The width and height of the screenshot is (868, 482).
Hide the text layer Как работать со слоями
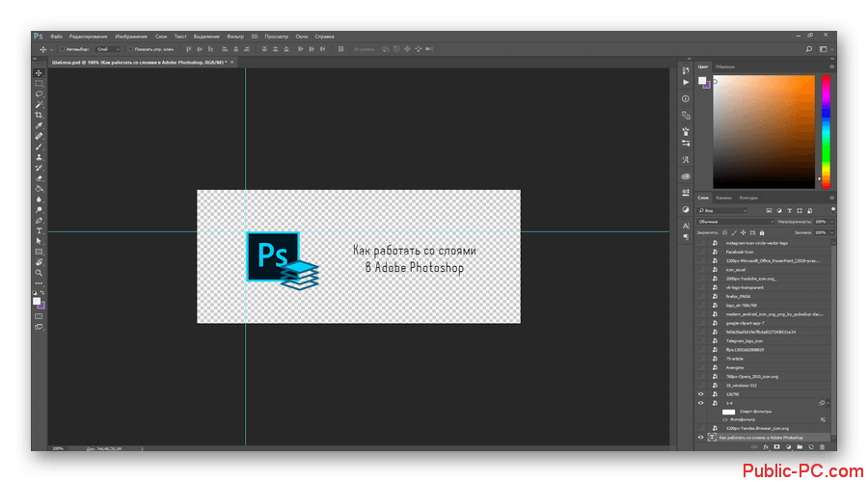click(701, 438)
